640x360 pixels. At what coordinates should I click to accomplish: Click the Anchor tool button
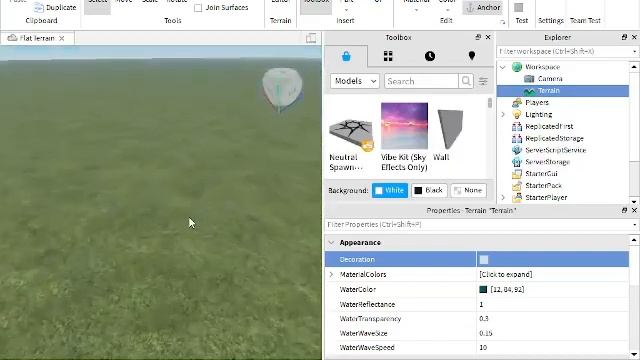pos(483,7)
